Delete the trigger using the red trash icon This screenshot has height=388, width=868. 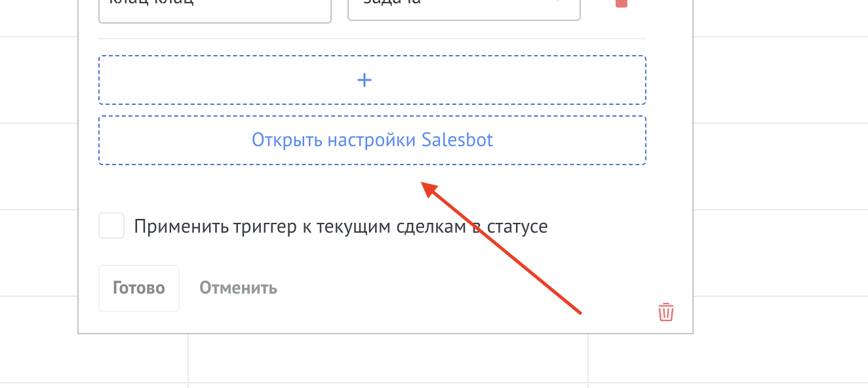[x=665, y=312]
